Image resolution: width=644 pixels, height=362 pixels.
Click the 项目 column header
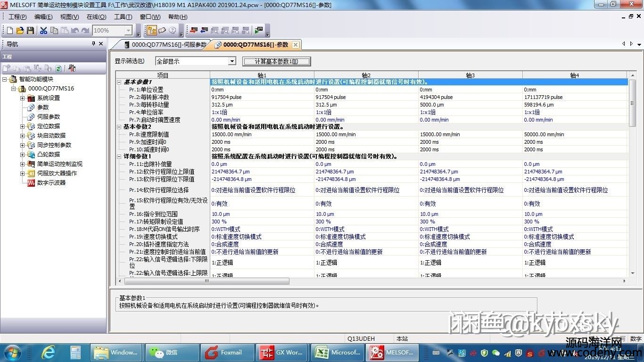[163, 75]
